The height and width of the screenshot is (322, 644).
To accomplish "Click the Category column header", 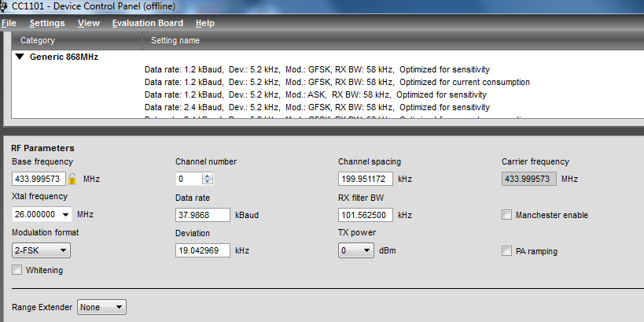I will (x=77, y=40).
